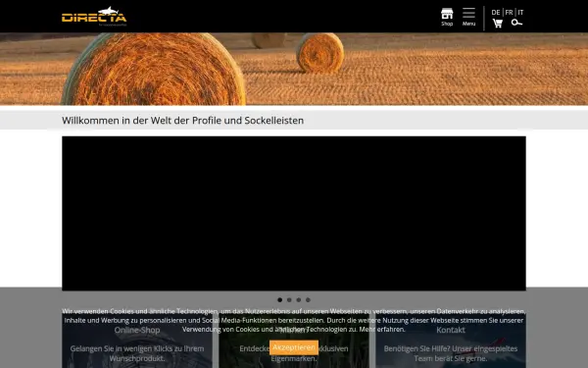
Task: Open the shopping cart icon
Action: tap(497, 24)
